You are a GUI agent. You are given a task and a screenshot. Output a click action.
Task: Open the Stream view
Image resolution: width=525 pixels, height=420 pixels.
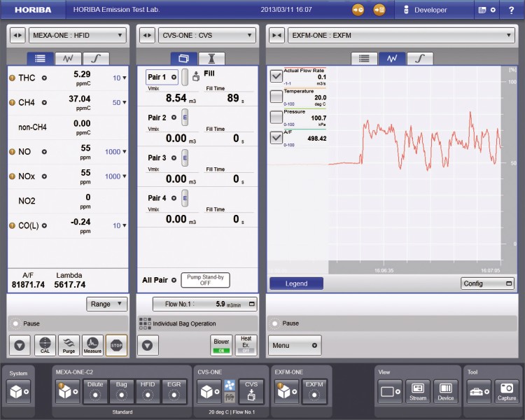coord(418,391)
